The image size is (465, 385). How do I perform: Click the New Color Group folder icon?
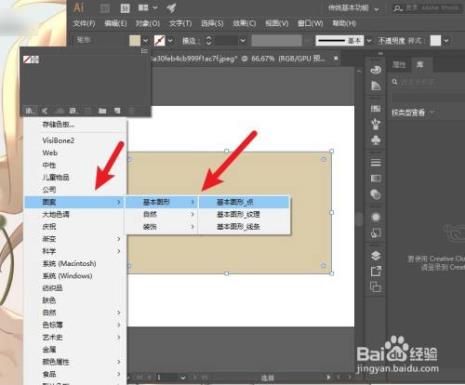[102, 111]
